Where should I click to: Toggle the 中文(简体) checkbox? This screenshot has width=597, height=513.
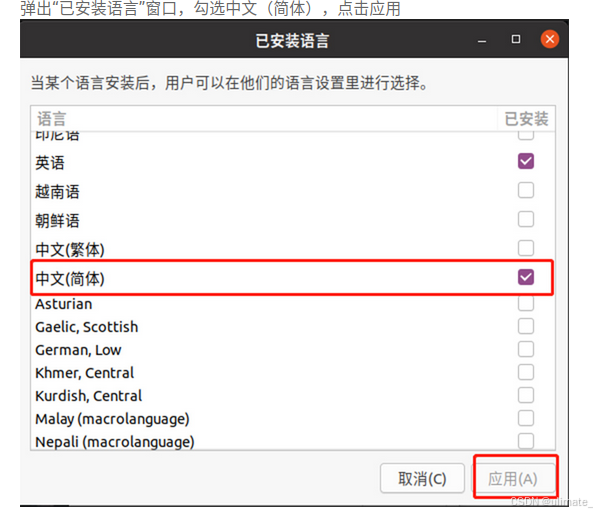pos(526,277)
